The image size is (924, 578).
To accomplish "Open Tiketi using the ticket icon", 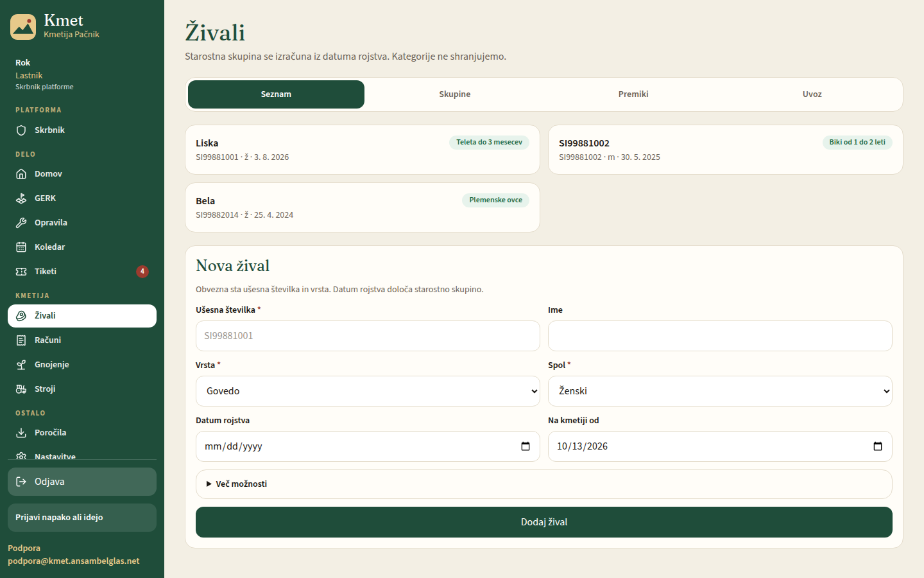I will [x=21, y=272].
